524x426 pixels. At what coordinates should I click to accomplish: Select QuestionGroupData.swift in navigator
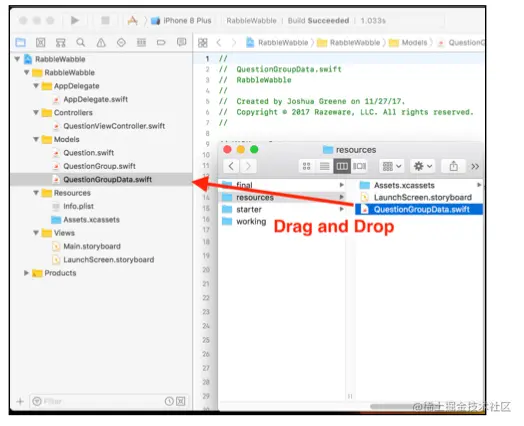102,179
